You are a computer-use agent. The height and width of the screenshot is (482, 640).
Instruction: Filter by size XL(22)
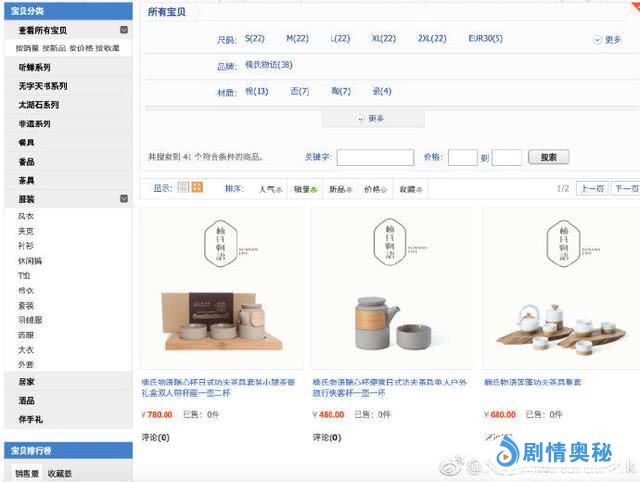[384, 39]
